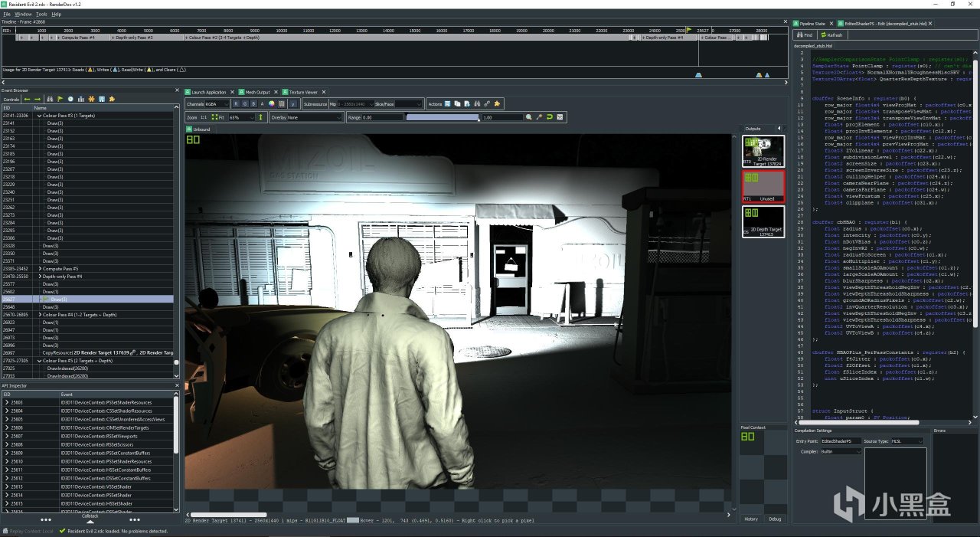The width and height of the screenshot is (980, 537).
Task: Select the RT1 Unused output thumbnail
Action: tap(763, 186)
